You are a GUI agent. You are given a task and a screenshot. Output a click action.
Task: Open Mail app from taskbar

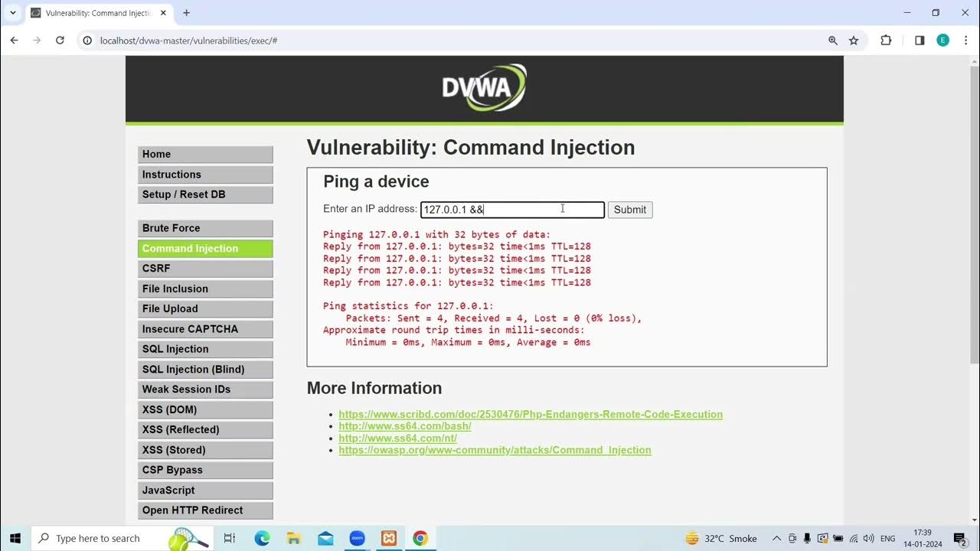pos(325,538)
